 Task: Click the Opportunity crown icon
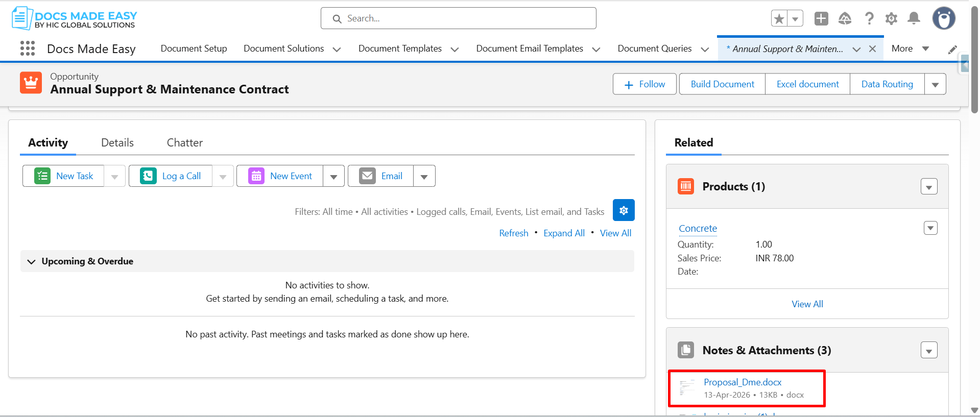pyautogui.click(x=31, y=83)
